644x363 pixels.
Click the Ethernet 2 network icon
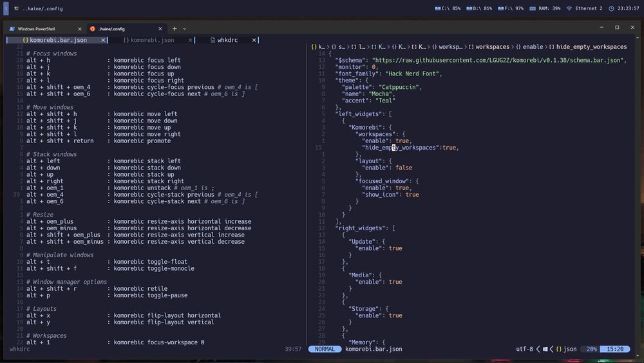569,8
